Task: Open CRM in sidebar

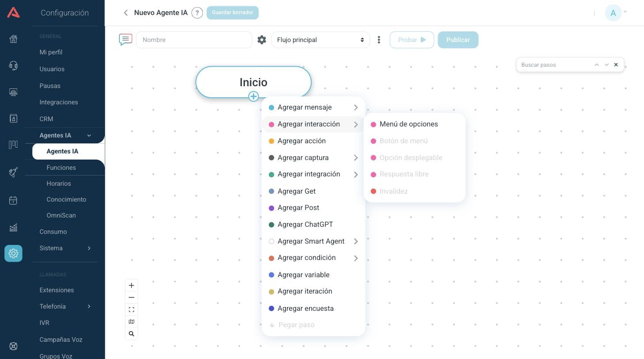Action: pyautogui.click(x=46, y=119)
